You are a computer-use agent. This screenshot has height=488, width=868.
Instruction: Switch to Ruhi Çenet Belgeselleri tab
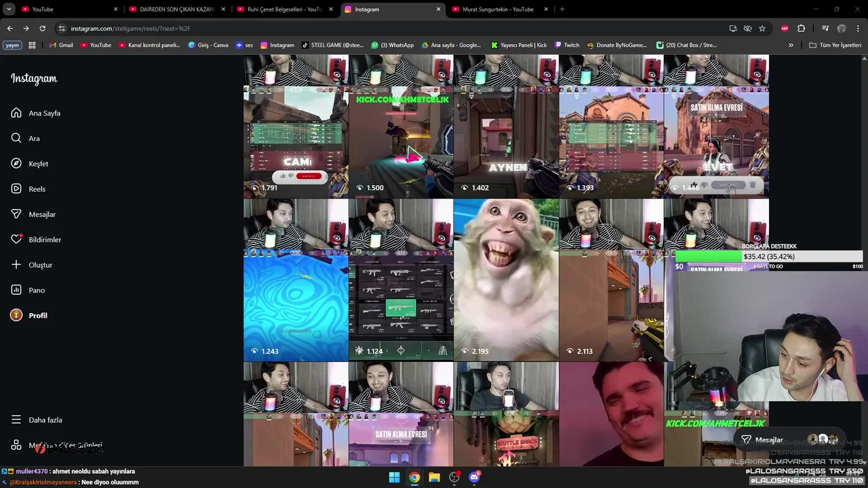(x=283, y=9)
